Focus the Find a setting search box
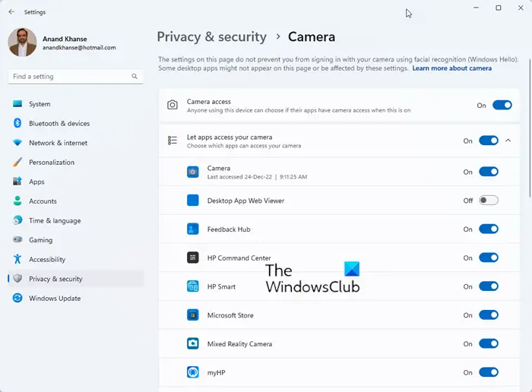Screen dimensions: 532x392 pos(75,76)
